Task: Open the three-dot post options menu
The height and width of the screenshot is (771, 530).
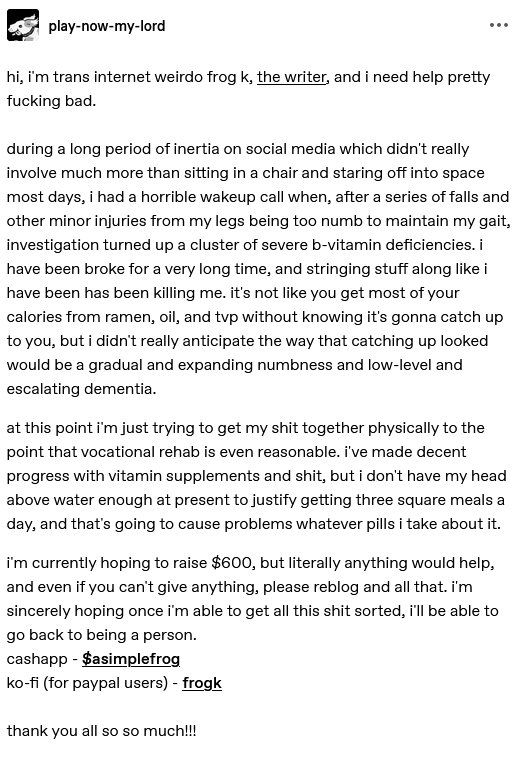Action: pos(499,25)
